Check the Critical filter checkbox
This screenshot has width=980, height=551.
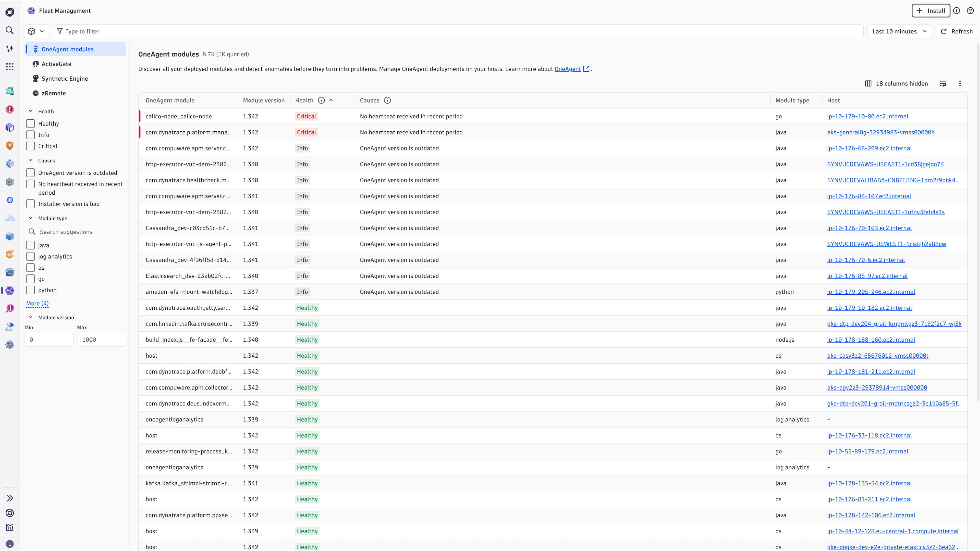(30, 146)
